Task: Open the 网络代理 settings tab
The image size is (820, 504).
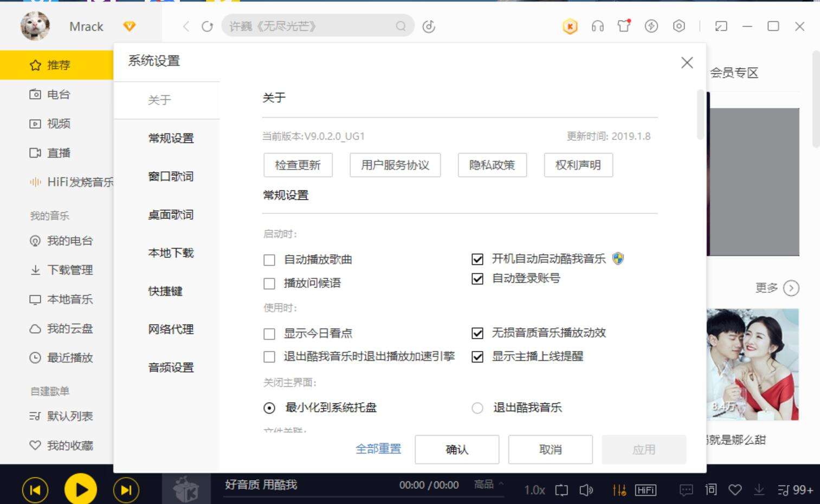Action: (171, 329)
